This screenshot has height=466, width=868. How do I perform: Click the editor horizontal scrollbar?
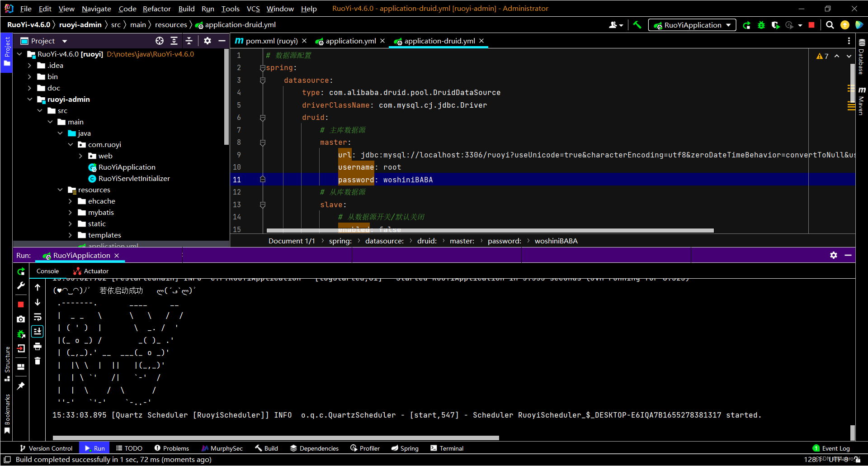490,230
